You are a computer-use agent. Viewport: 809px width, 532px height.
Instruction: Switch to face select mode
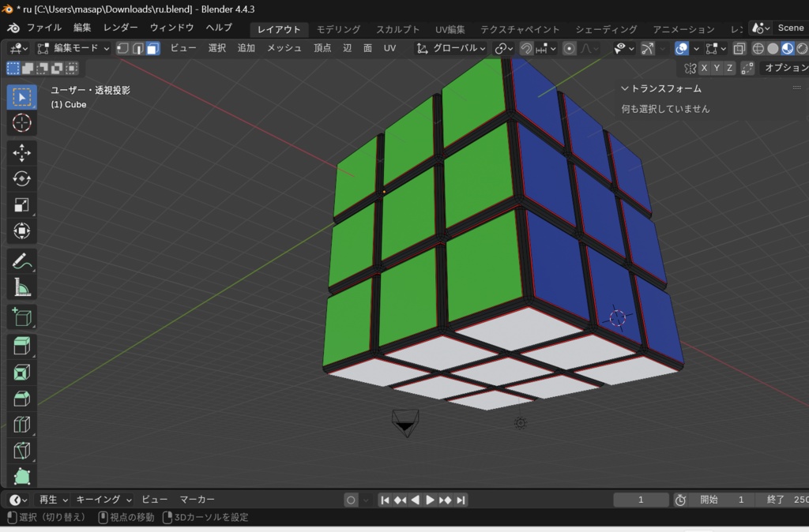(152, 48)
